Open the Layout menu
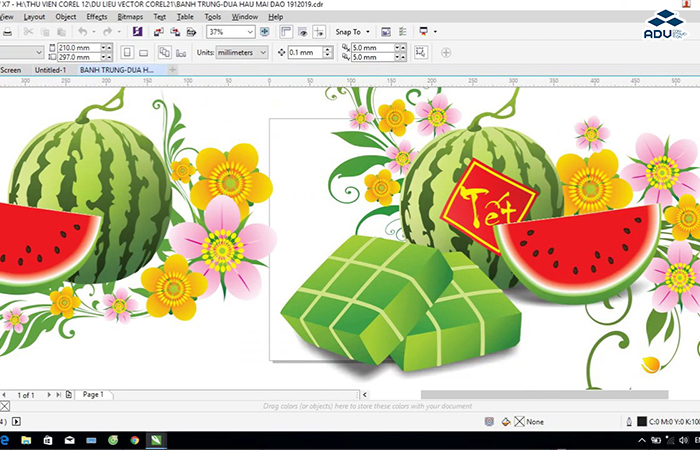700x450 pixels. coord(34,17)
